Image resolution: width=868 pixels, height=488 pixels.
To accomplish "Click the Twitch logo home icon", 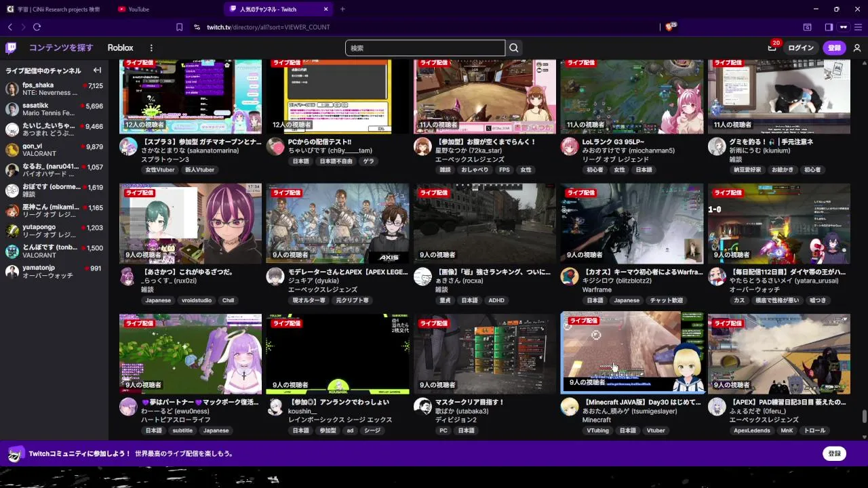I will click(11, 48).
